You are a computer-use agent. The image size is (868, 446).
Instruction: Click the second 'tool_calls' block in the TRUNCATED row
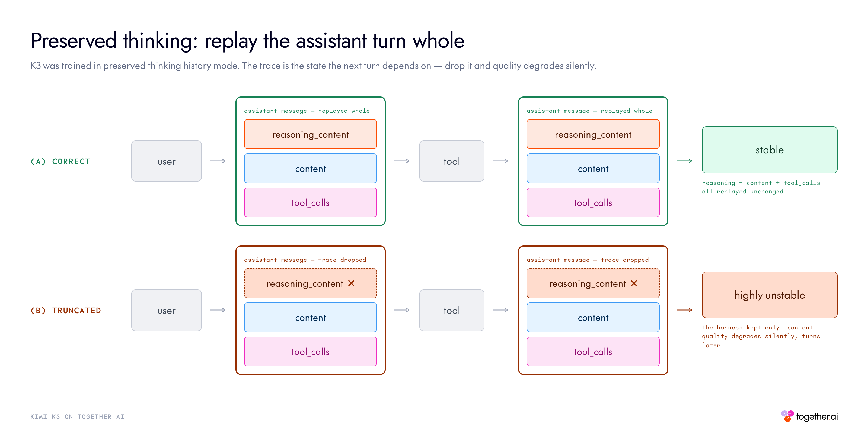[x=593, y=351]
